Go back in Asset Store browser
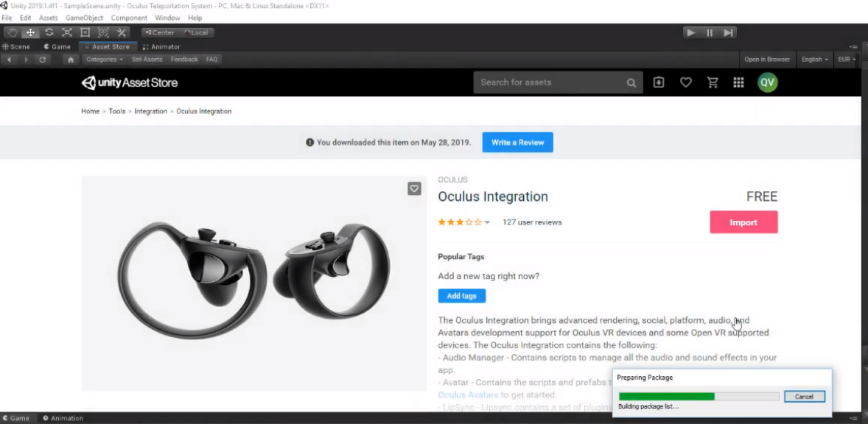 pyautogui.click(x=10, y=59)
